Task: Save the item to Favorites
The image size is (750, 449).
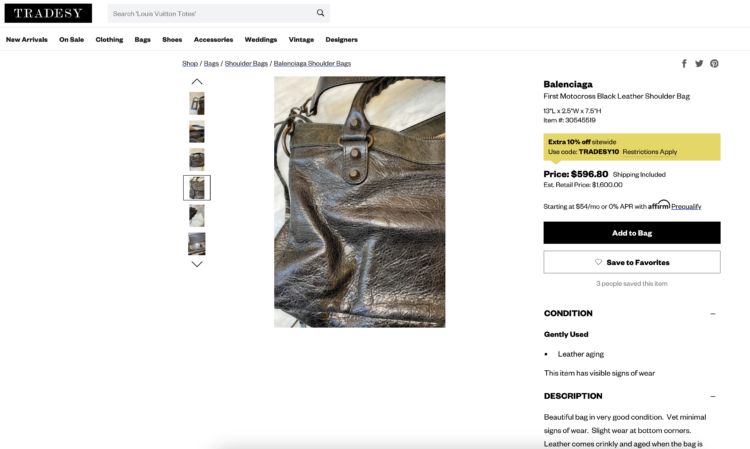Action: tap(631, 262)
